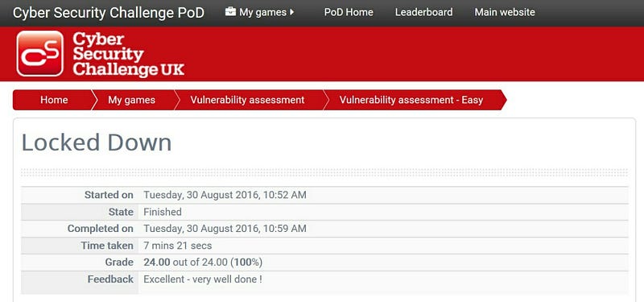Open Vulnerability assessment breadcrumb

click(247, 100)
